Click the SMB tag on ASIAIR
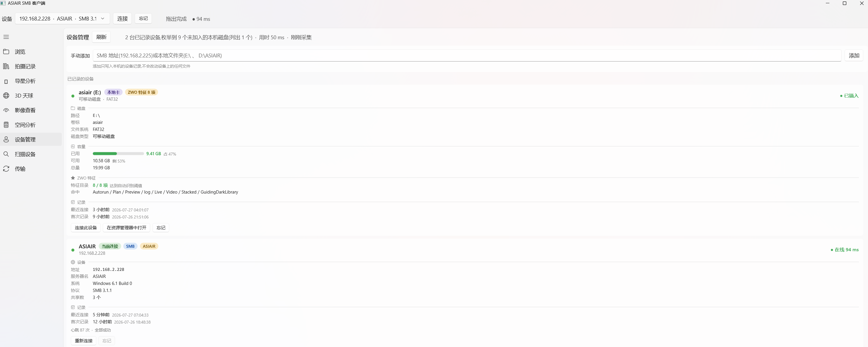 [x=130, y=246]
